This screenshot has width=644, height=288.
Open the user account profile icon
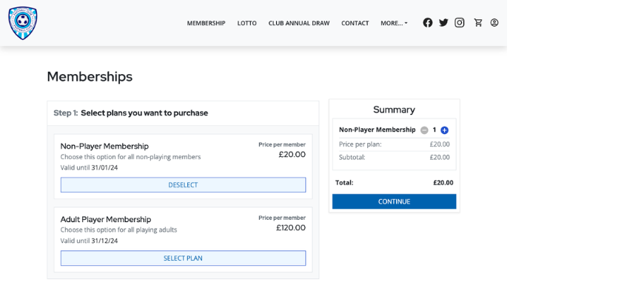pos(494,23)
